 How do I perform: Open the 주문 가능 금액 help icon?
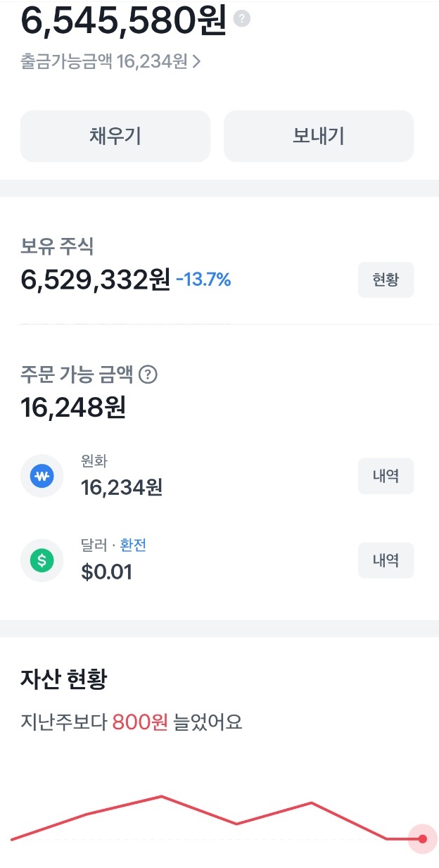(148, 375)
